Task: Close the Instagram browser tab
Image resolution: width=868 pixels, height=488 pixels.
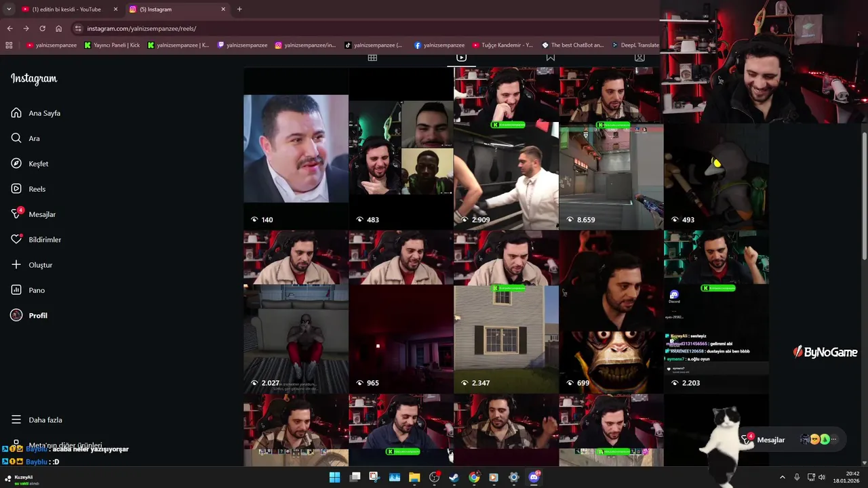Action: tap(223, 9)
